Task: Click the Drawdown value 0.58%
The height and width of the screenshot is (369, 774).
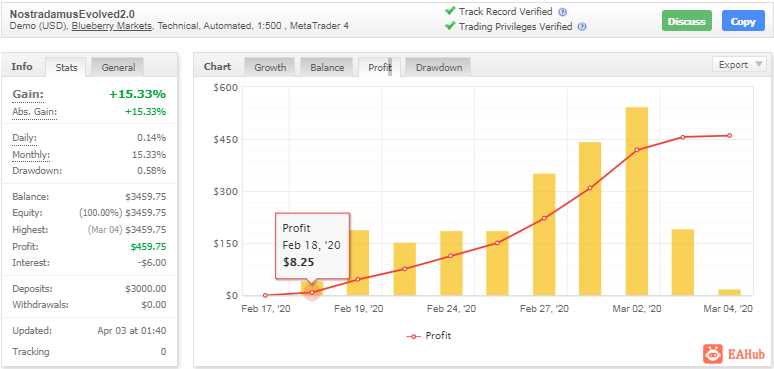Action: point(152,171)
